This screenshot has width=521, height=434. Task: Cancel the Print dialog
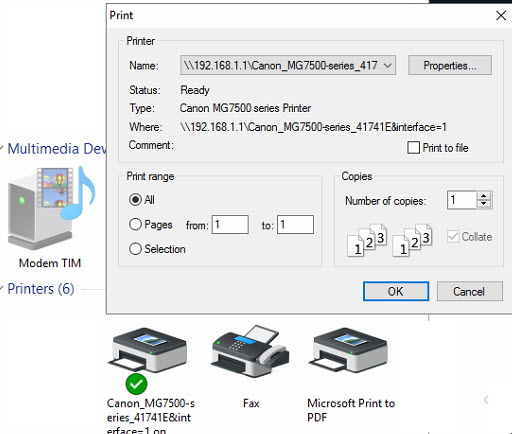[x=469, y=291]
